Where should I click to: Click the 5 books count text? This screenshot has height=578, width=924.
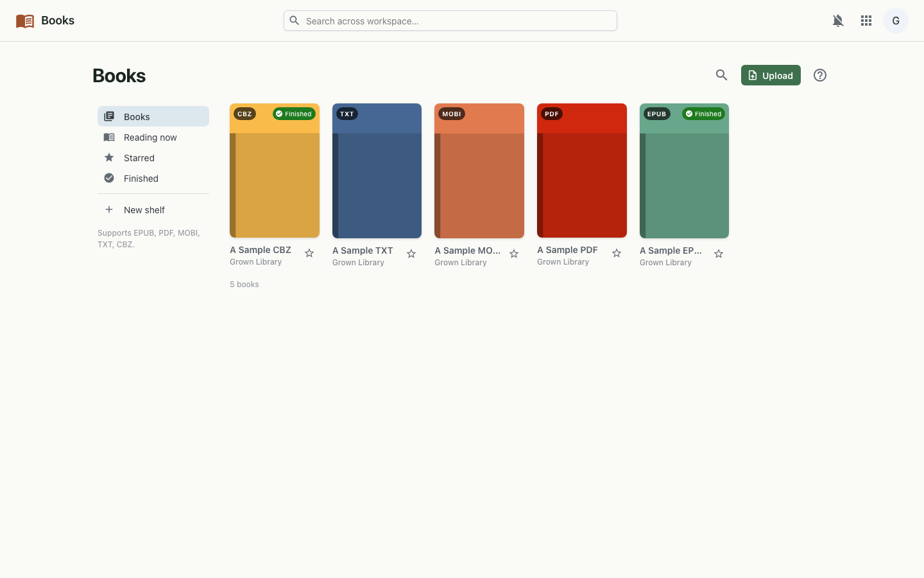click(244, 284)
